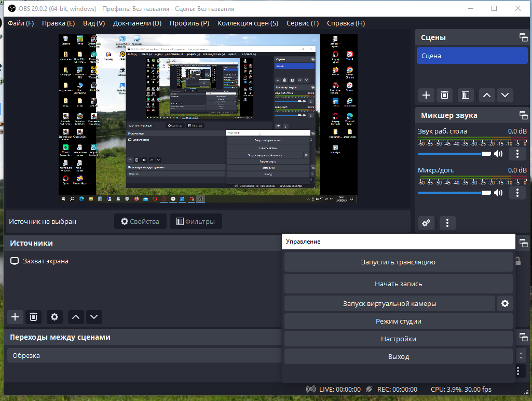Mute the Desktop Audio speaker icon
This screenshot has width=532, height=401.
click(498, 154)
